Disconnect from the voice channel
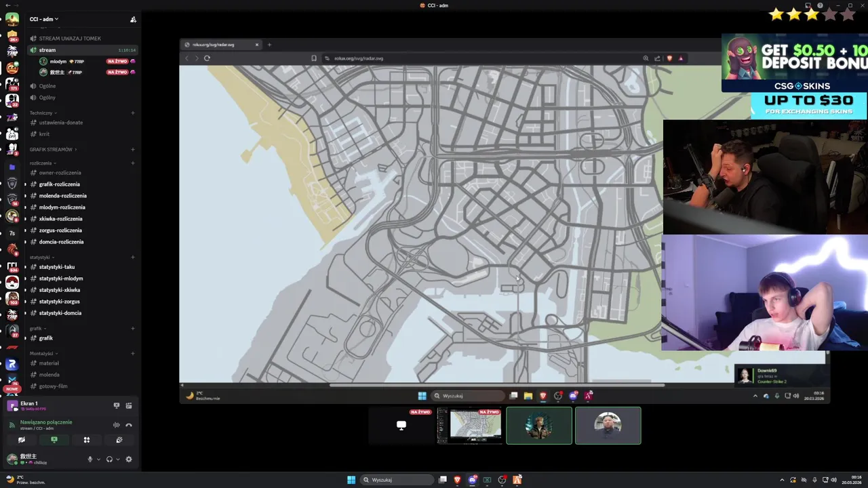868x488 pixels. [x=129, y=425]
